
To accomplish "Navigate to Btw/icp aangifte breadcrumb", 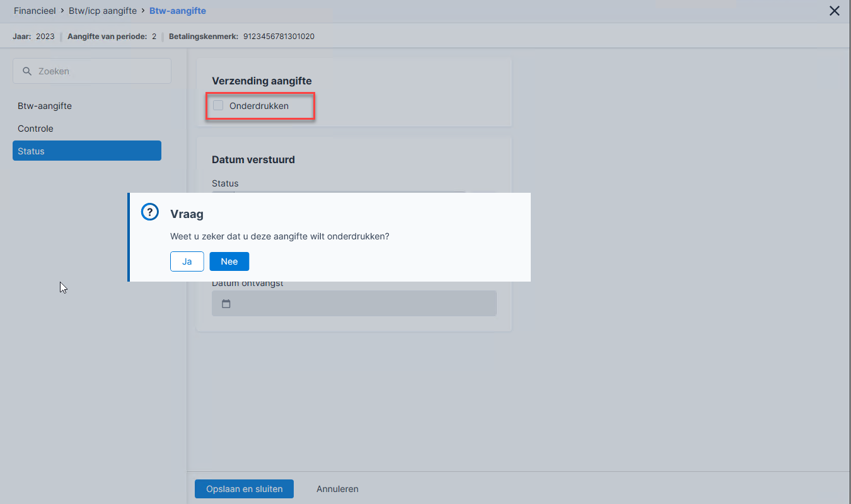I will click(103, 11).
